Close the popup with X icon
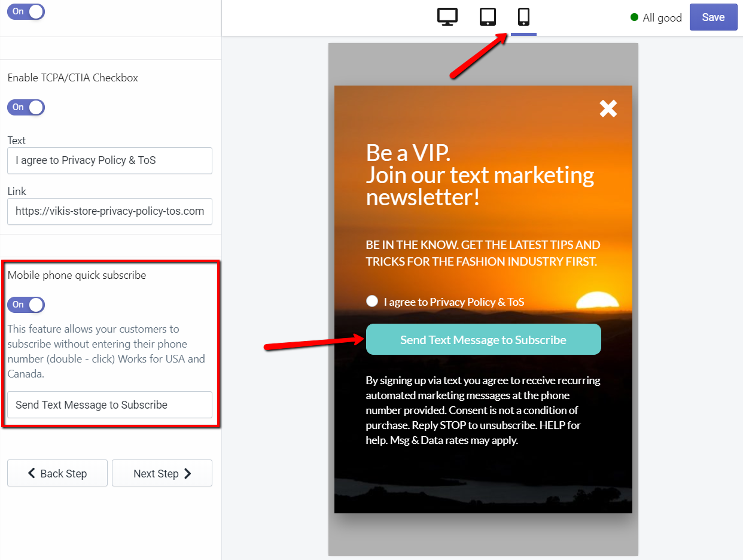The height and width of the screenshot is (560, 743). coord(608,108)
